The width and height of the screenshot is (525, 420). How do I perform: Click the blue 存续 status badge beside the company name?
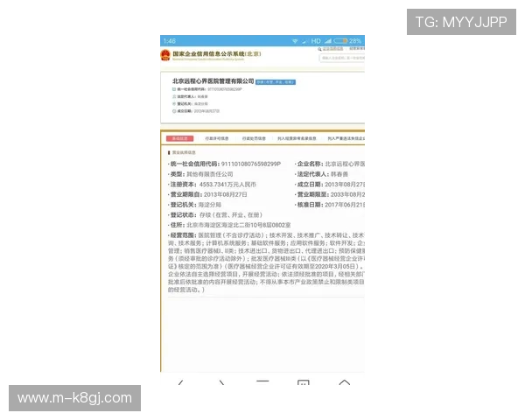coord(276,82)
